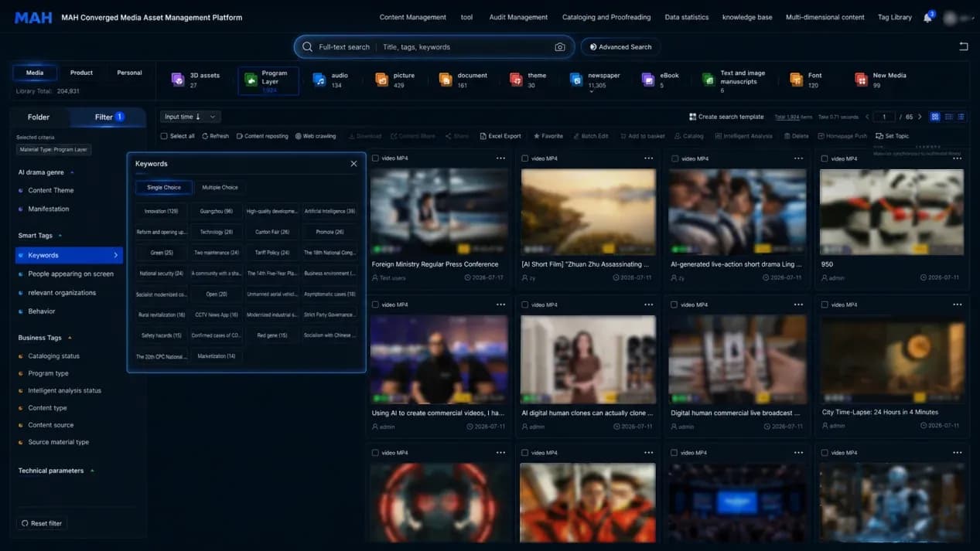The width and height of the screenshot is (980, 551).
Task: Check the AI digital human clones checkbox
Action: pyautogui.click(x=525, y=304)
